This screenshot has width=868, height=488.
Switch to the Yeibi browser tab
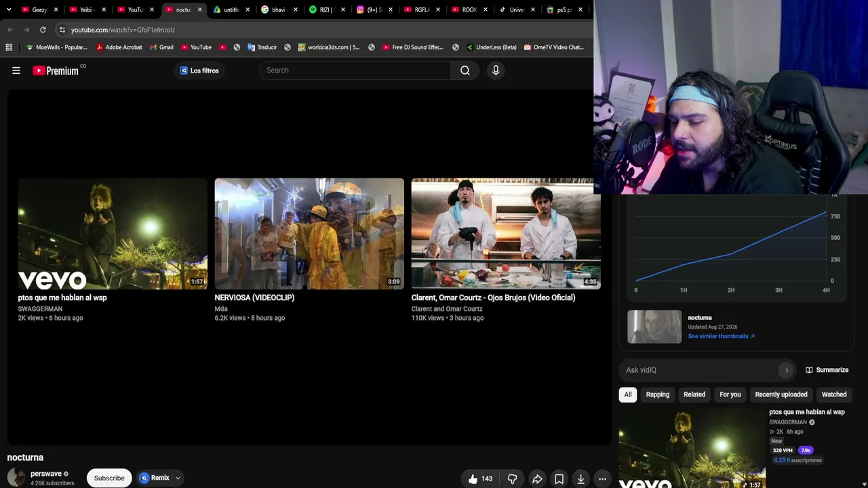(87, 9)
